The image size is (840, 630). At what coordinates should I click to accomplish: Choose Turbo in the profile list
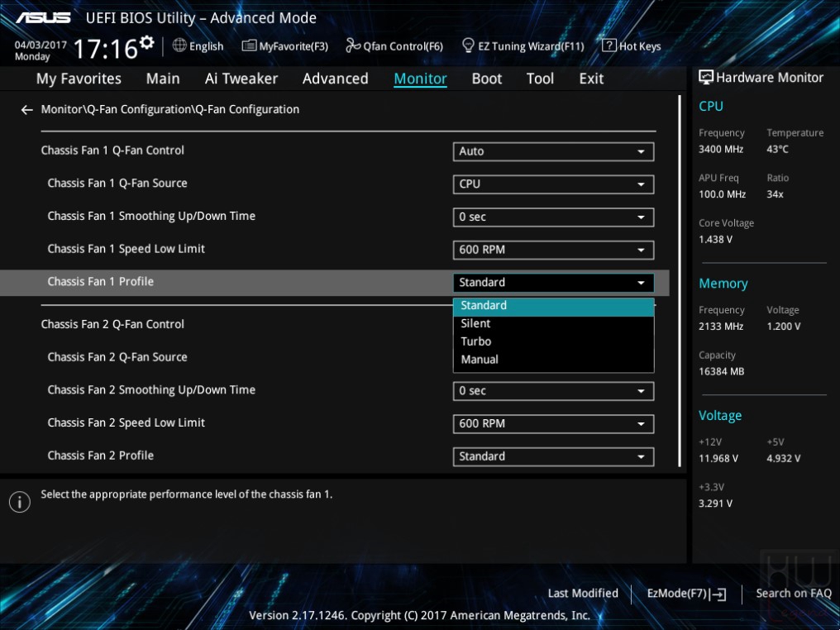tap(553, 341)
